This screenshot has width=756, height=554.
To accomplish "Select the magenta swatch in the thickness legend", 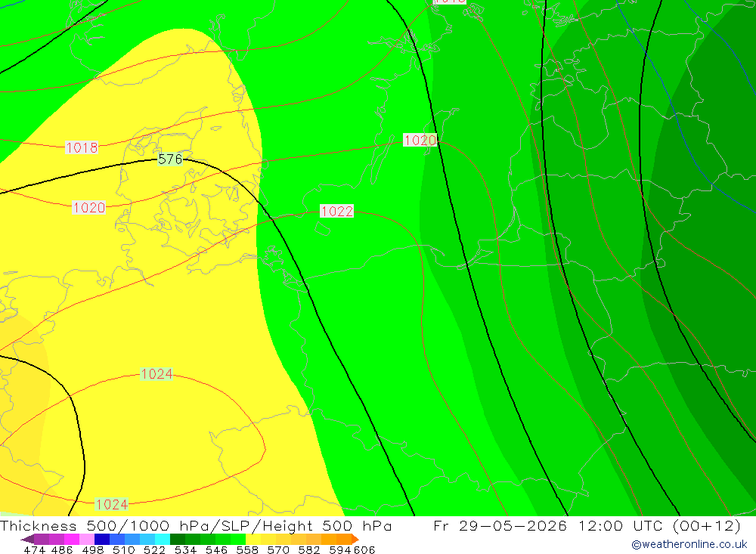I will click(x=70, y=539).
